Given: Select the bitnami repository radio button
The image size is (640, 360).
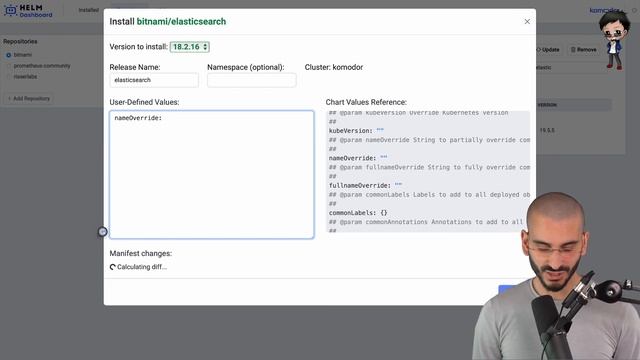Looking at the screenshot, I should pos(9,55).
